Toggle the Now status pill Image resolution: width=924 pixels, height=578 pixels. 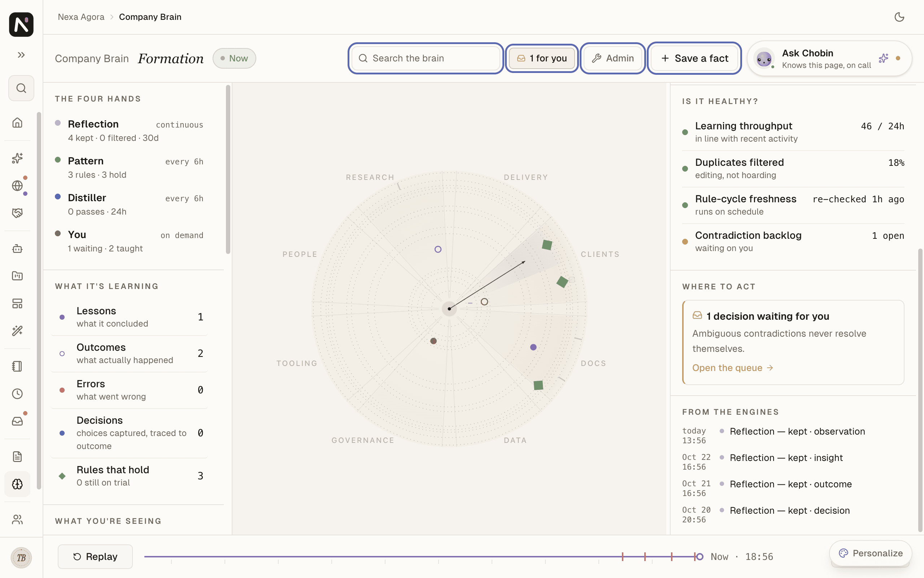[235, 59]
